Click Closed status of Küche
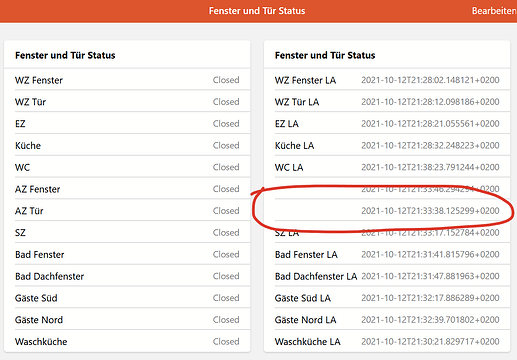517x360 pixels. click(226, 145)
